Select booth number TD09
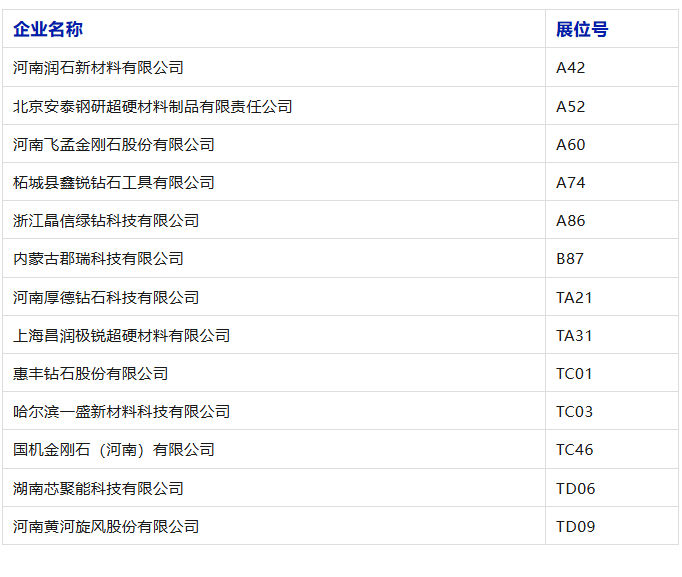Viewport: 682px width, 577px height. click(x=575, y=527)
